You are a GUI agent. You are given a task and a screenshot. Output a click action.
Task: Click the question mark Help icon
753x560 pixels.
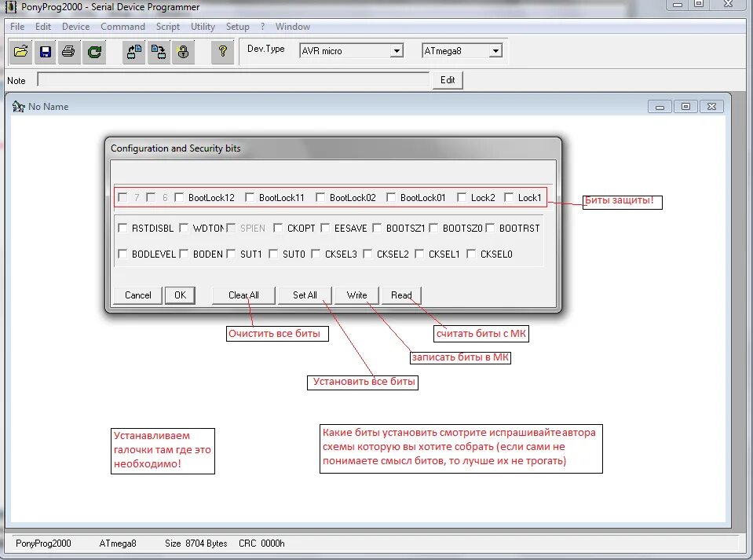click(x=222, y=51)
